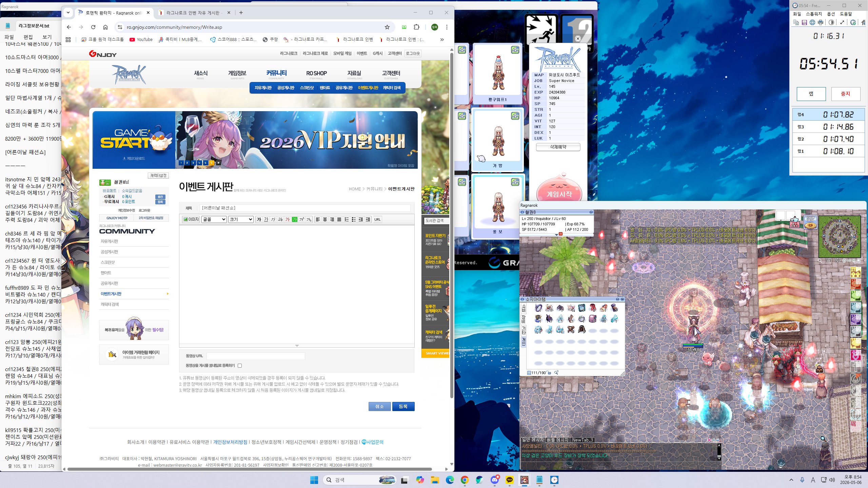Apply superscript in the post editor
868x488 pixels.
(x=302, y=219)
